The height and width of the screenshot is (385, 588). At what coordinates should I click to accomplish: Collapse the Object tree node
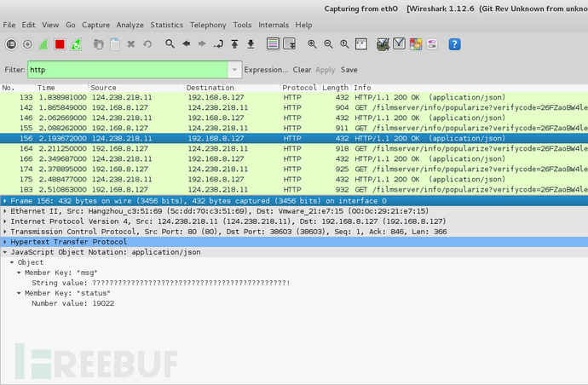[x=12, y=262]
